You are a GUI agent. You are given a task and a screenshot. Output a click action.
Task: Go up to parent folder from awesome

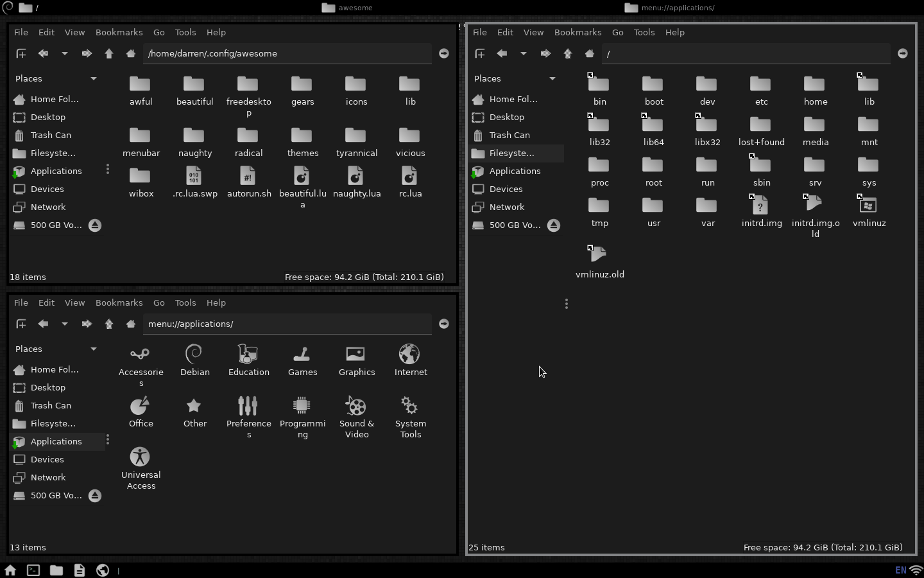[109, 53]
